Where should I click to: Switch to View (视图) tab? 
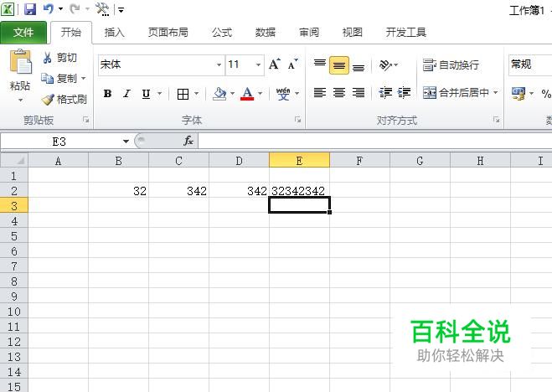click(x=353, y=33)
